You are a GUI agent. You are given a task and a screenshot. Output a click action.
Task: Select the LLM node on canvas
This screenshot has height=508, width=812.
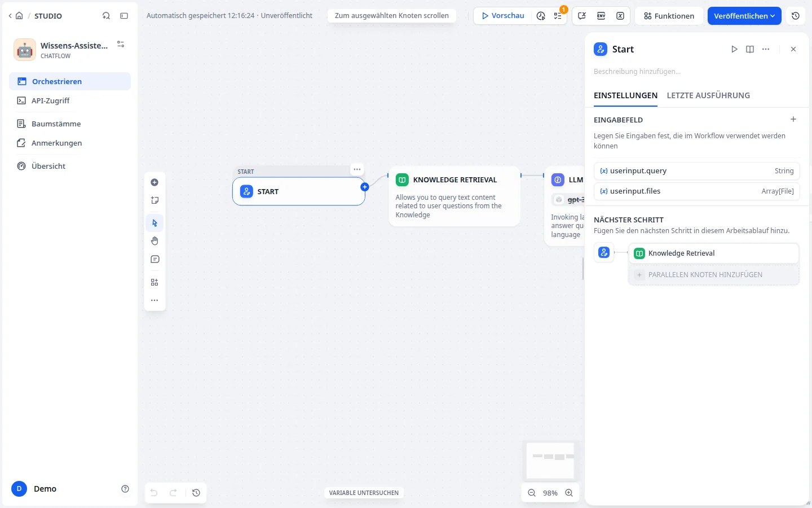pyautogui.click(x=564, y=206)
